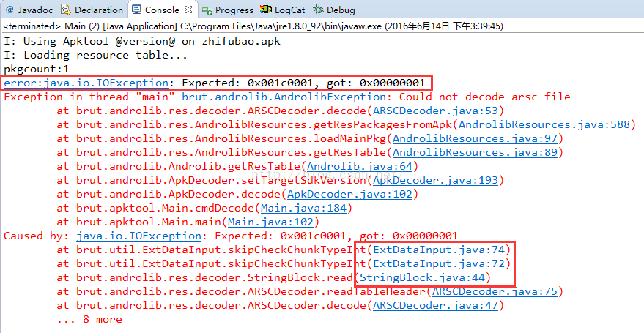Click the Debug bug icon
Image resolution: width=644 pixels, height=333 pixels.
pyautogui.click(x=318, y=10)
